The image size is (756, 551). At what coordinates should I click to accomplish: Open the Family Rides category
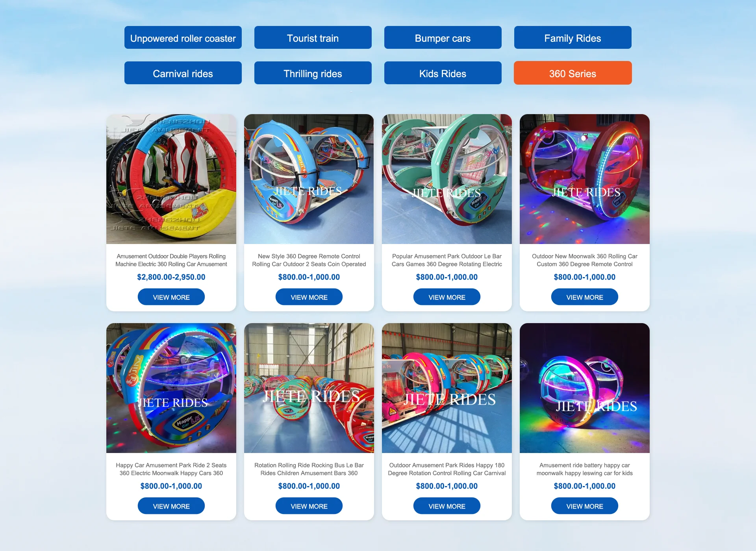[573, 38]
